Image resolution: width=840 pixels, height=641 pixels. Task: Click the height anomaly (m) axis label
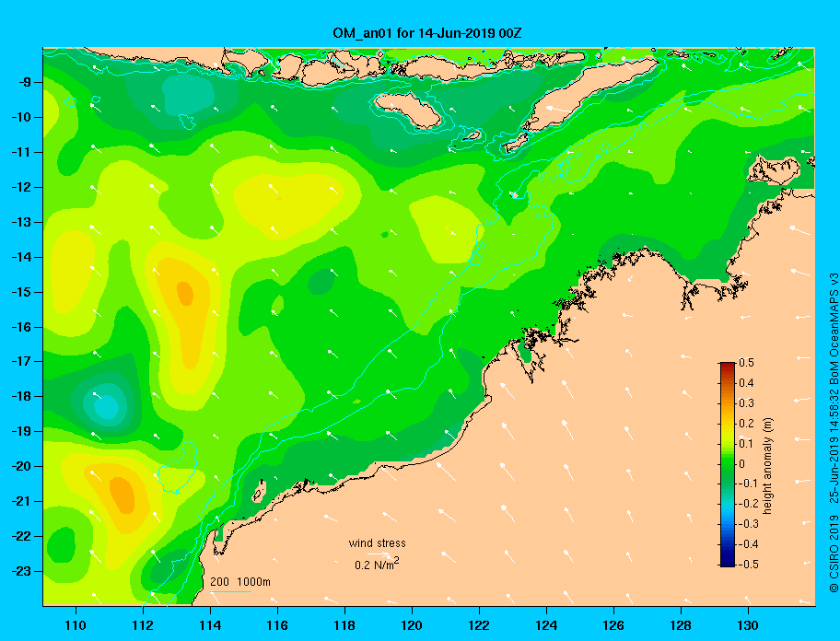click(767, 465)
